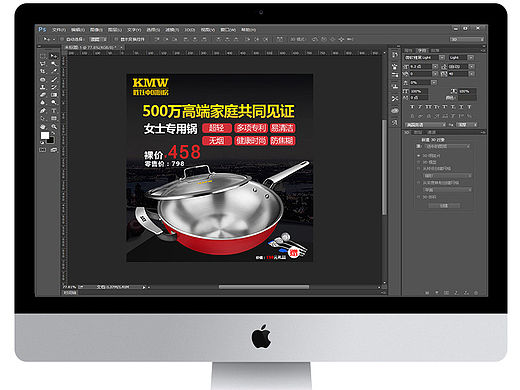
Task: Click the create button in 3D panel
Action: 444,206
